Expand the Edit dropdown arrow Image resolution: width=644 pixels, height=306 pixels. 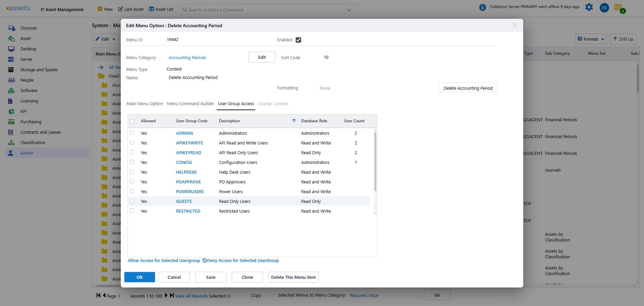[114, 39]
